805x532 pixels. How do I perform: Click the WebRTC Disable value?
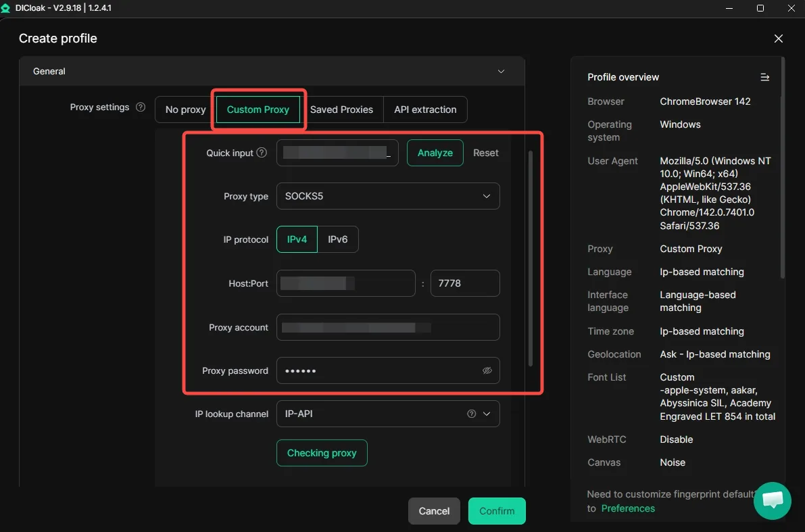click(x=676, y=439)
